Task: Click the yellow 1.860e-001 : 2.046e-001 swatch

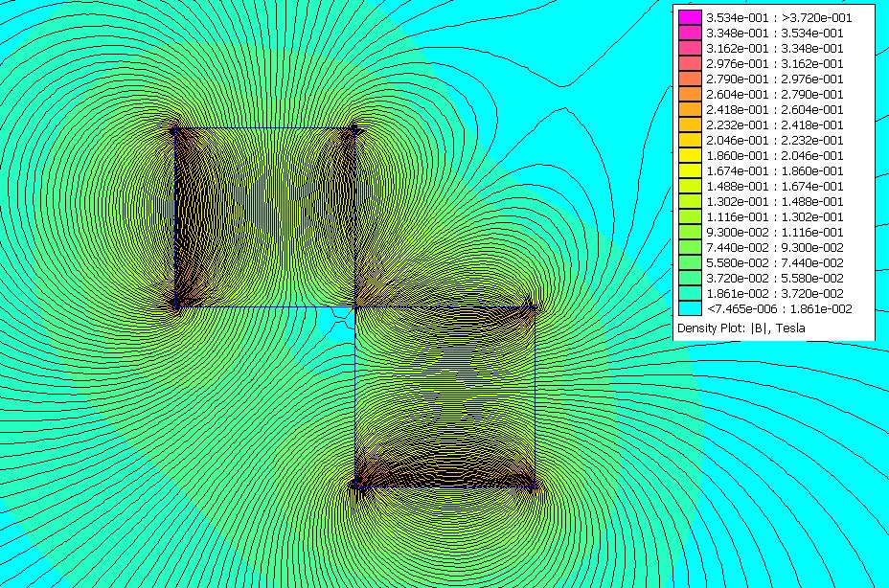Action: point(690,155)
